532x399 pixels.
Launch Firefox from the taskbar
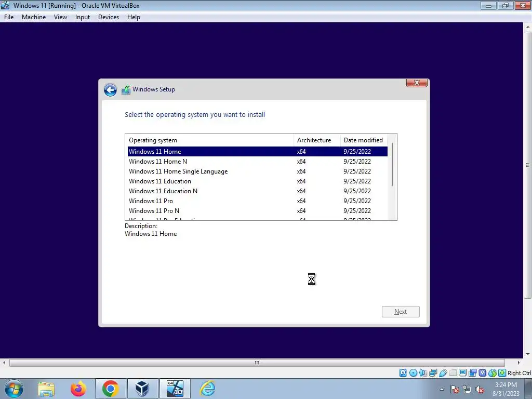[78, 389]
